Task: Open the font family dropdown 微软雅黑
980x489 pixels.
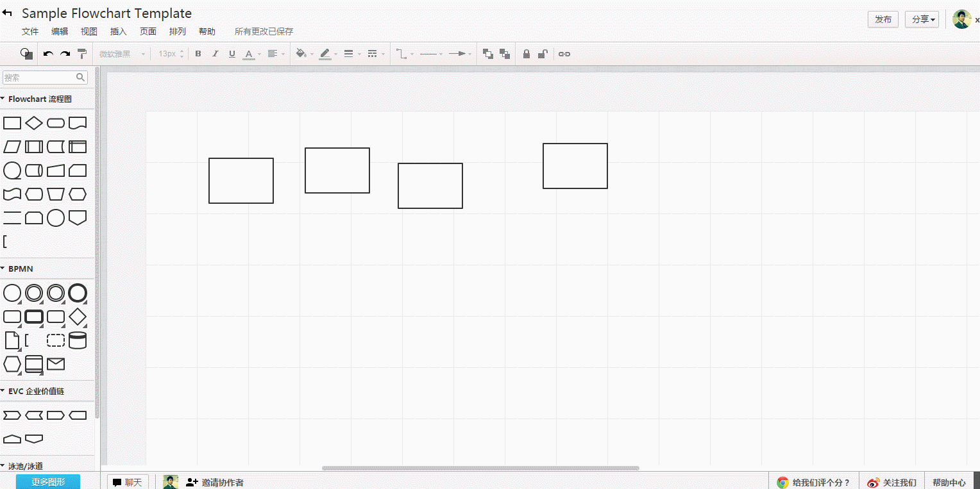Action: click(122, 54)
